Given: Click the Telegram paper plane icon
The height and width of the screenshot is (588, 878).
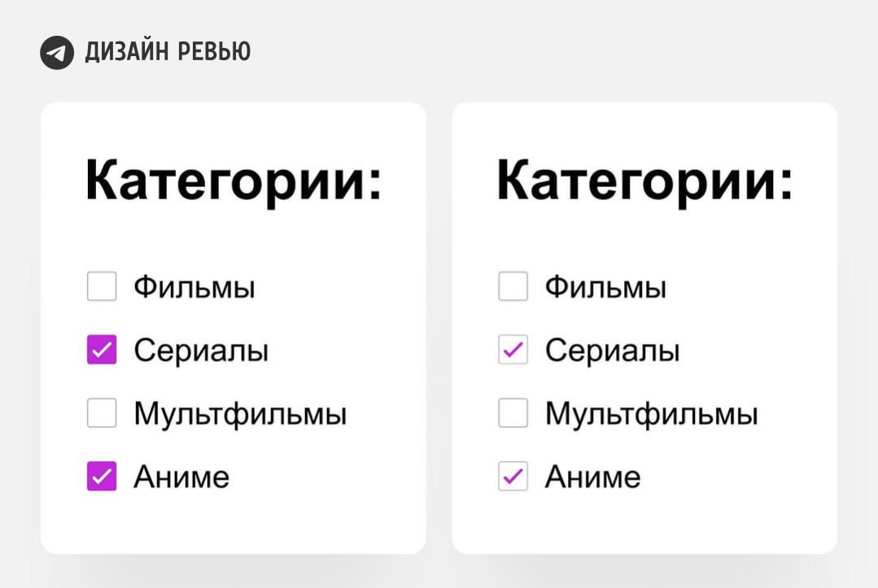Looking at the screenshot, I should (x=57, y=54).
